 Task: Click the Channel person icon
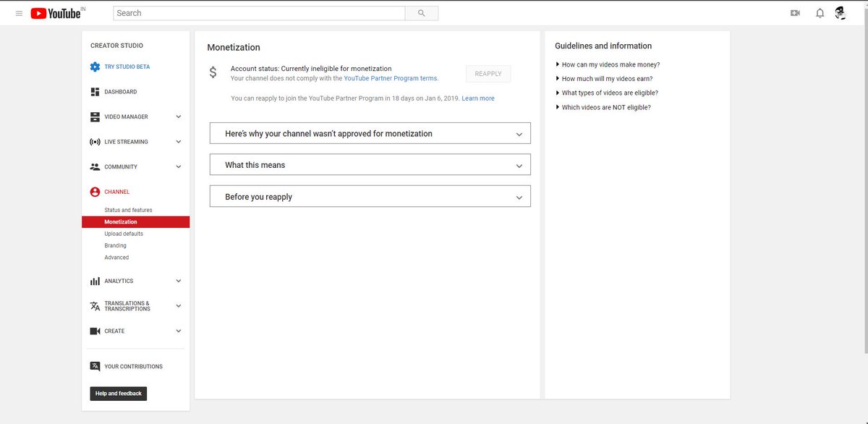[95, 192]
